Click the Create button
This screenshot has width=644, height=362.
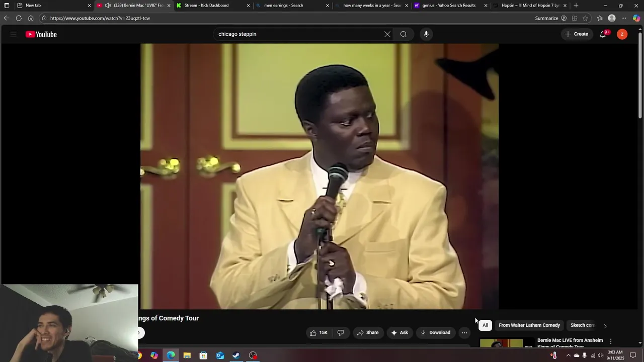click(x=577, y=34)
